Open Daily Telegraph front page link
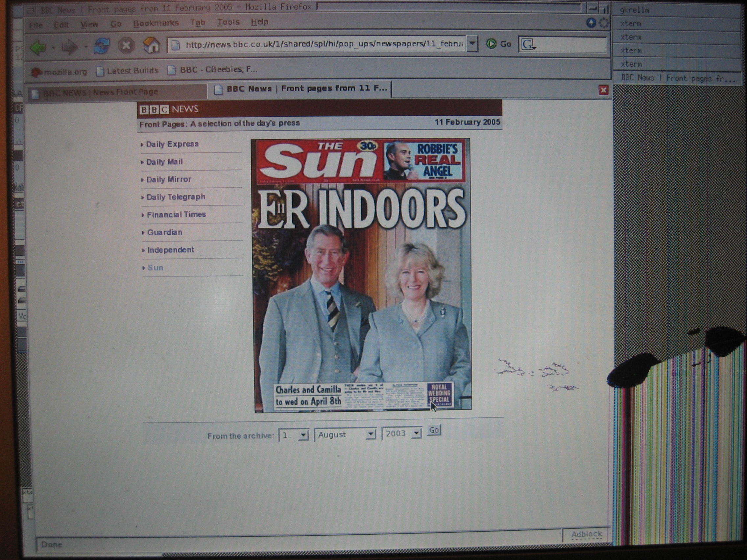Image resolution: width=747 pixels, height=560 pixels. point(176,197)
